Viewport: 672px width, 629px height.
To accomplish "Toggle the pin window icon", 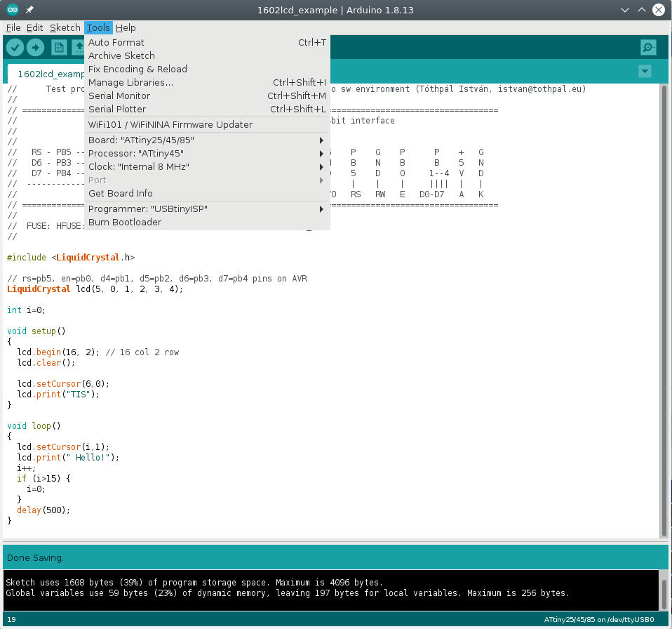I will click(29, 9).
